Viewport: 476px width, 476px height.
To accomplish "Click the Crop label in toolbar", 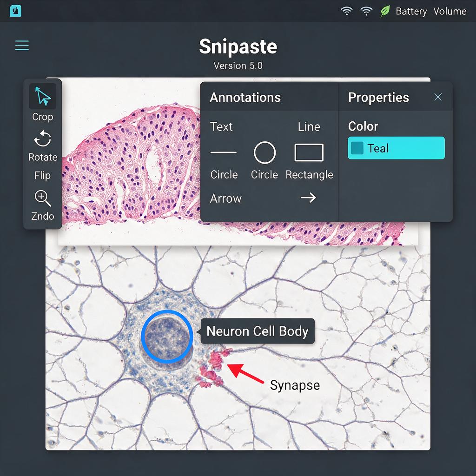I will (x=42, y=117).
